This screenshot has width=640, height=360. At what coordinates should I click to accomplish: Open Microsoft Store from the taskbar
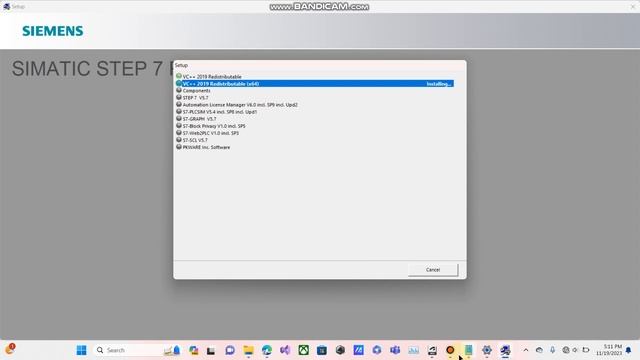coord(322,350)
